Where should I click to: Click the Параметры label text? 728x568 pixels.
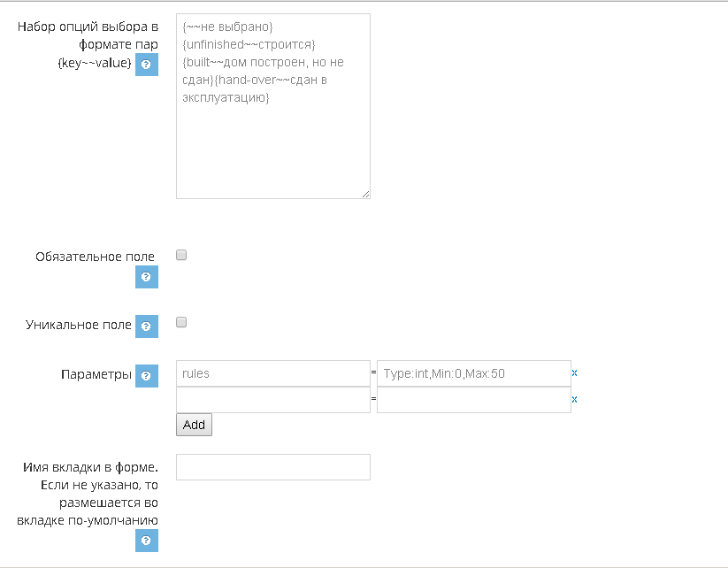(x=96, y=374)
